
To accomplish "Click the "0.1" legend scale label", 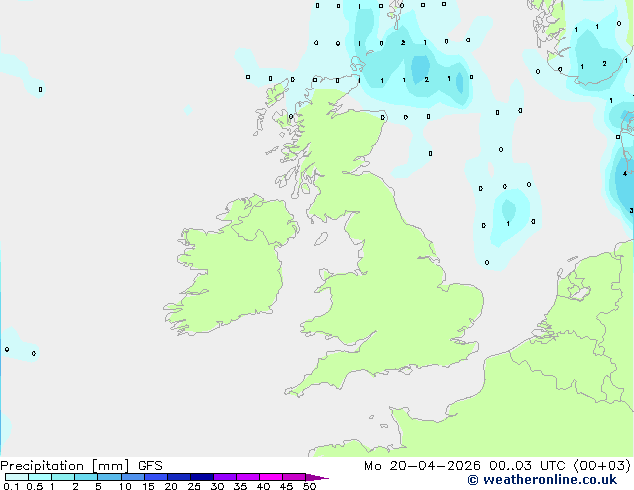I will coord(11,486).
